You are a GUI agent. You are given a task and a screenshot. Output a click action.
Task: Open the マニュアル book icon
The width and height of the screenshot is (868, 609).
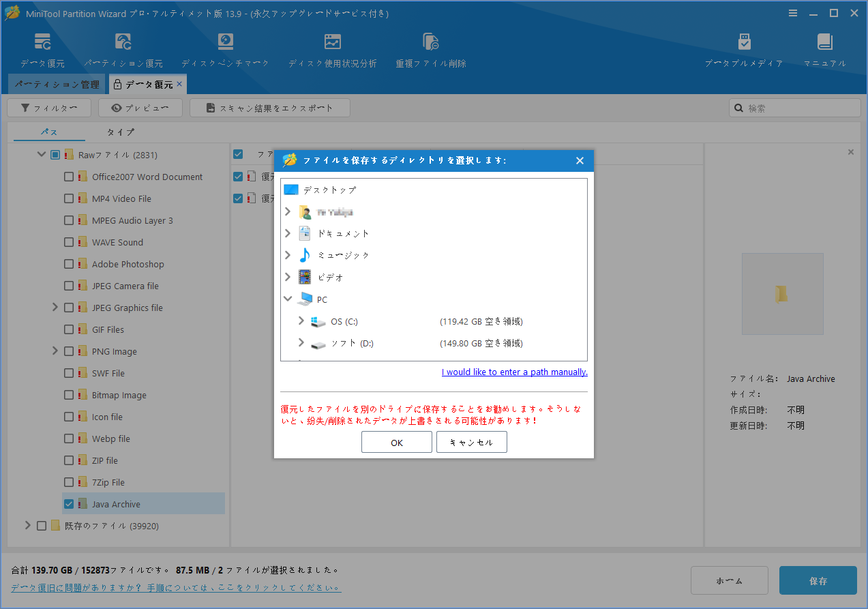tap(825, 42)
